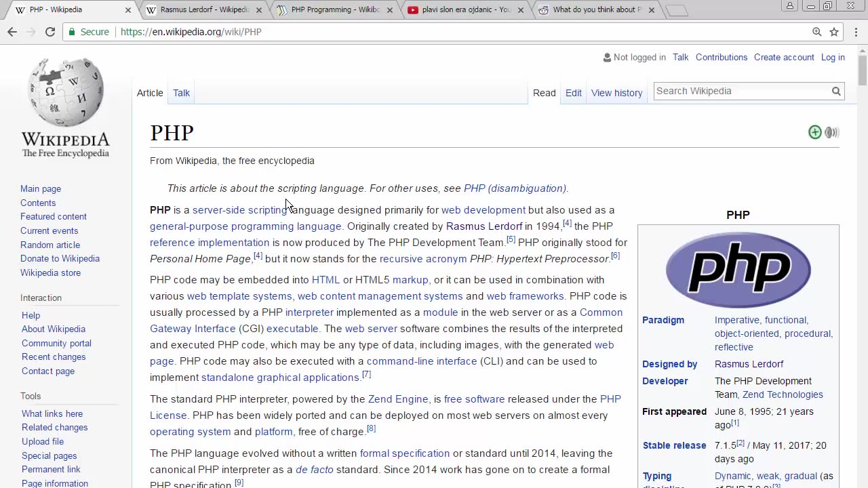
Task: Open Current events link
Action: (49, 231)
